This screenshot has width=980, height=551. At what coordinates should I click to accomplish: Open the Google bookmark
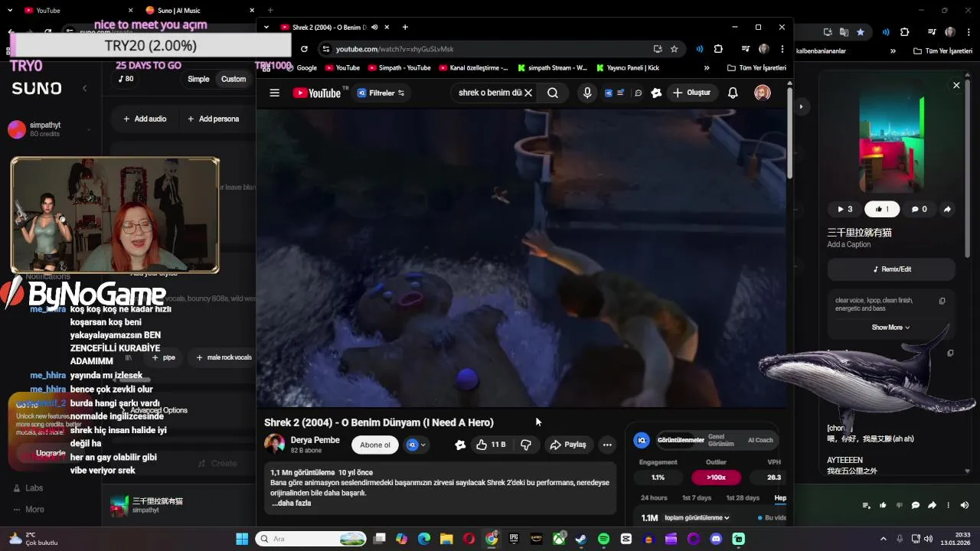(301, 67)
